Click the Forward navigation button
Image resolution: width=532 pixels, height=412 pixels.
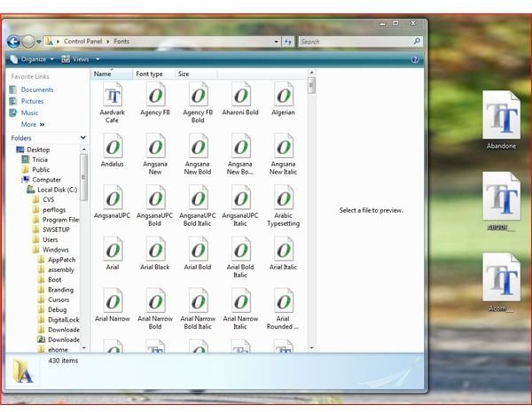coord(28,42)
